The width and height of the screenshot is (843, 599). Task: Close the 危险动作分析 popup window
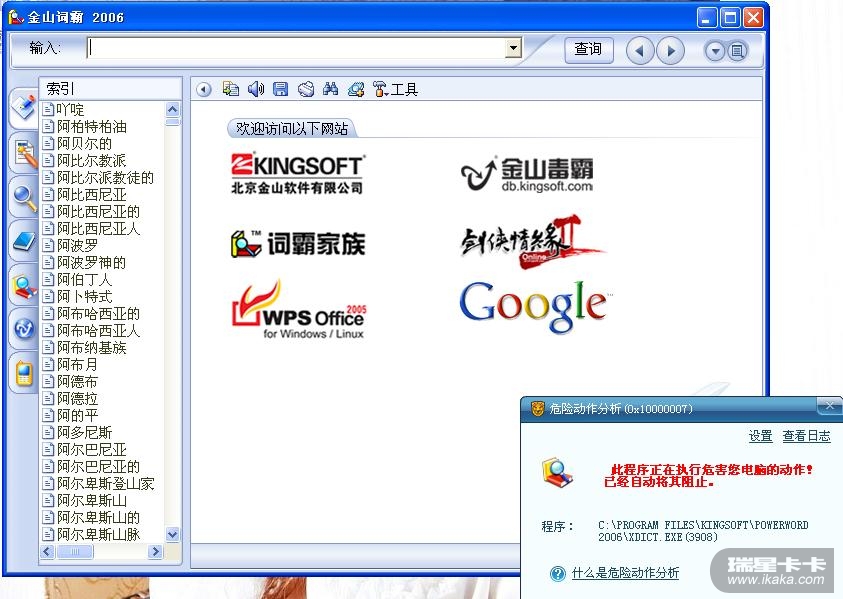click(830, 406)
